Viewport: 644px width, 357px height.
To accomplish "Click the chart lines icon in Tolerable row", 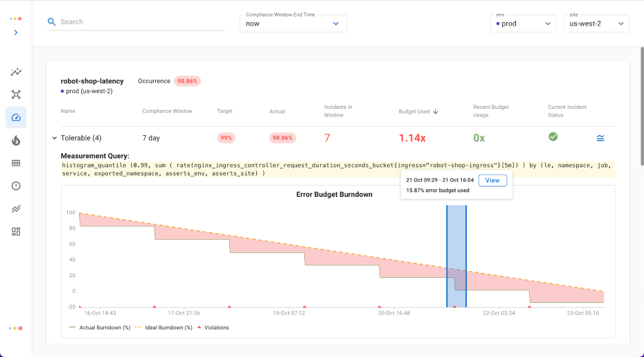I will click(600, 138).
